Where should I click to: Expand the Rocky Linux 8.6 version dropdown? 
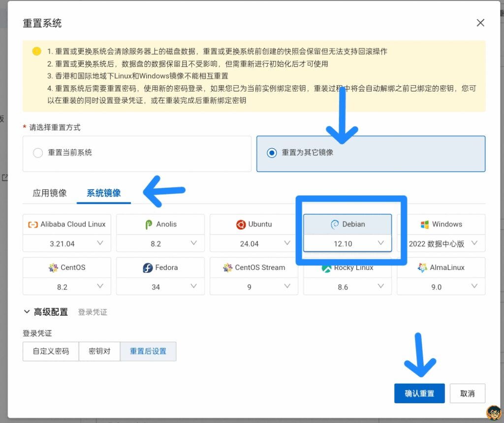coord(347,287)
